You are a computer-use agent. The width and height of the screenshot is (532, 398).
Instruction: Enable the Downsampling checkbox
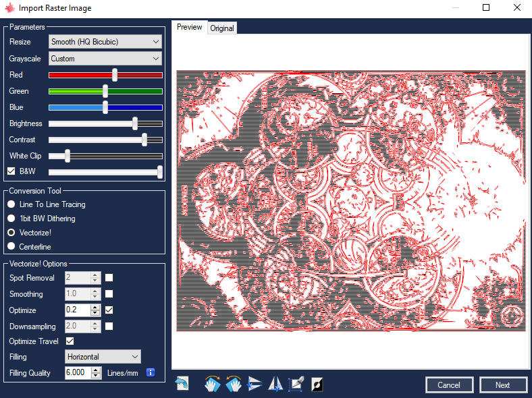coord(109,326)
